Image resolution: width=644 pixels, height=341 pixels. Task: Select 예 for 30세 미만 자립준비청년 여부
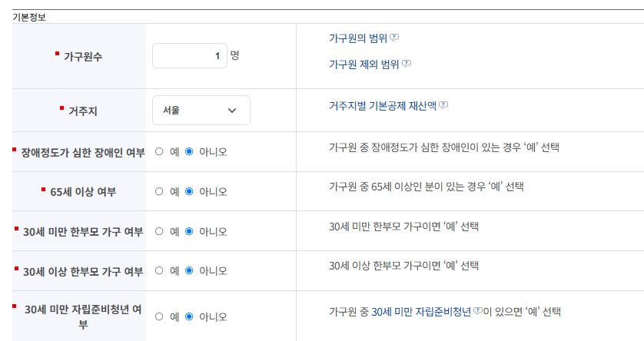coord(159,316)
